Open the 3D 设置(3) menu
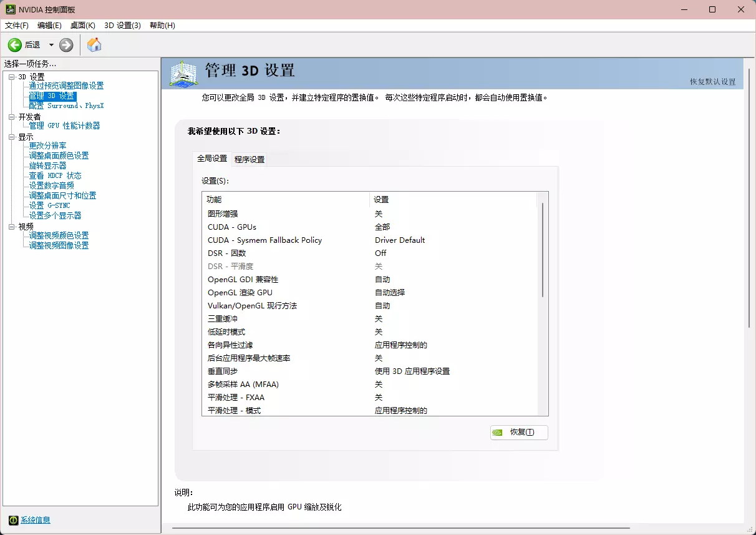 pos(122,26)
